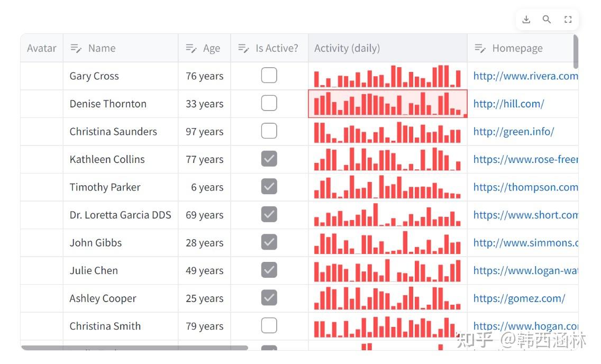Click the edit icon beside Homepage header
The height and width of the screenshot is (364, 601).
click(480, 48)
